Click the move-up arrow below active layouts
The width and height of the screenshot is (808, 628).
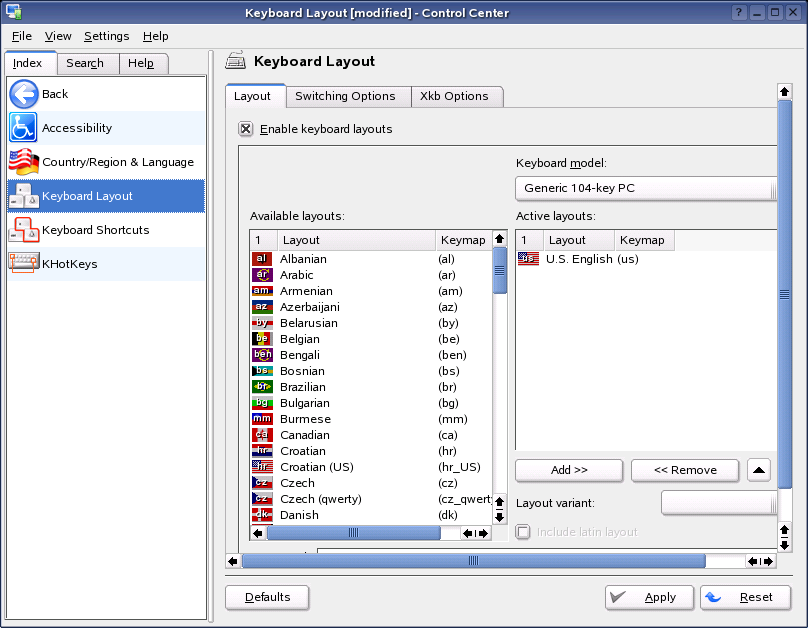pos(758,470)
